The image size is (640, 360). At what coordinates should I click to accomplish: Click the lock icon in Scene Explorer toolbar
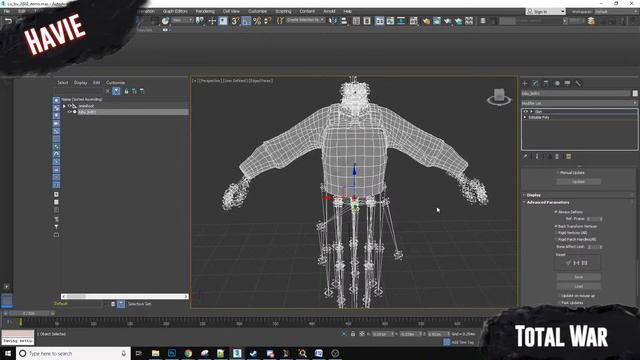126,91
